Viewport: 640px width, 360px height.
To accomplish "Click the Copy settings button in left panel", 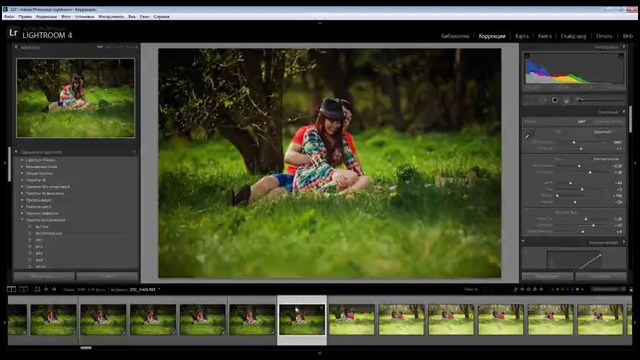I will point(44,277).
